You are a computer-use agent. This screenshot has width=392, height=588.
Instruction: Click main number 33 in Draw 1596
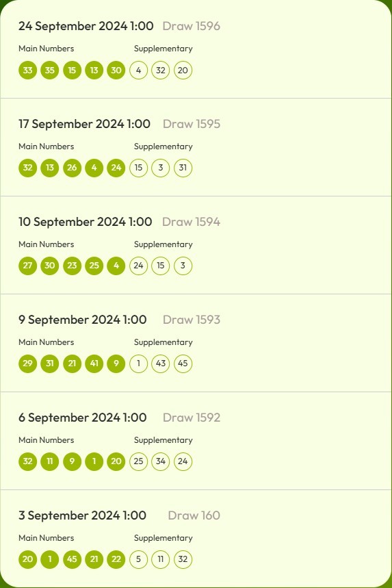(x=28, y=70)
